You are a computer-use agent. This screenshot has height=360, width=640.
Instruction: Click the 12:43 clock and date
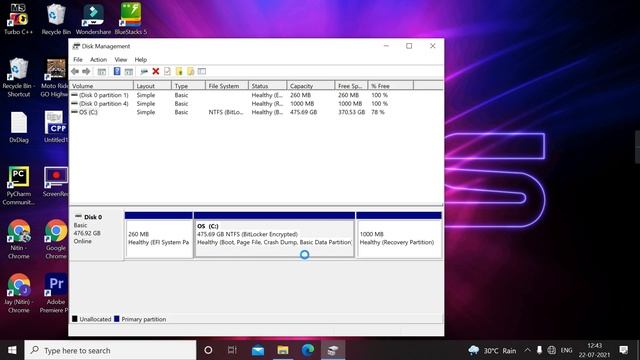pos(594,350)
